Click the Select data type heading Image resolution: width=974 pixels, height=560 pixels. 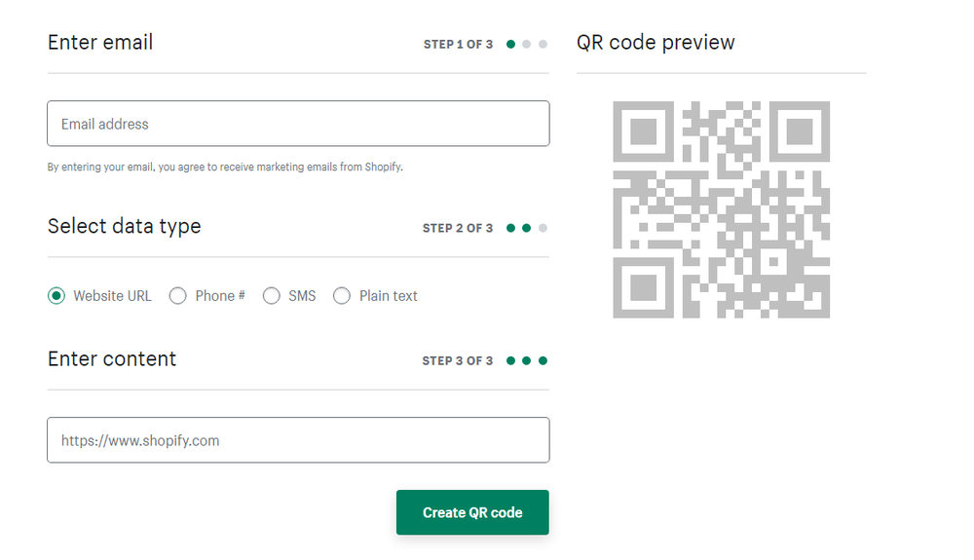(124, 226)
